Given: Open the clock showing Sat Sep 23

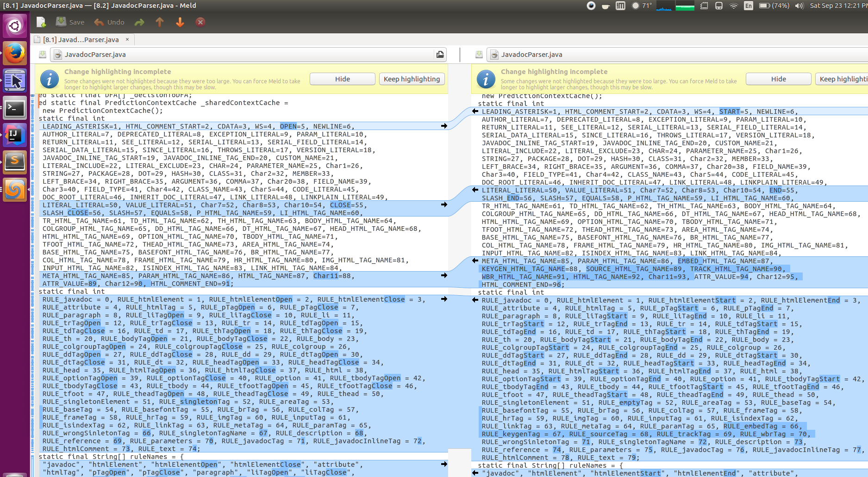Looking at the screenshot, I should [x=838, y=6].
